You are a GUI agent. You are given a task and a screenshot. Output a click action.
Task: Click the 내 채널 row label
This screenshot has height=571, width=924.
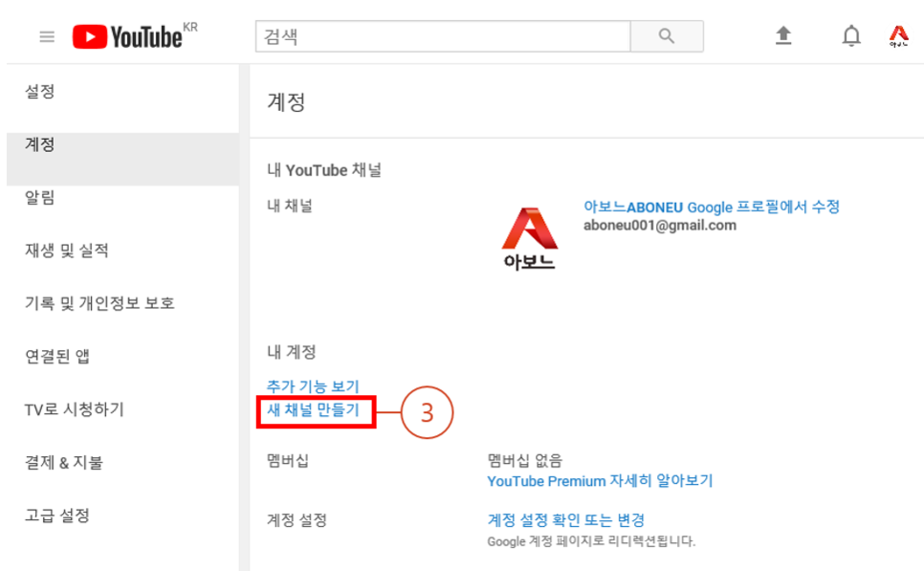point(289,206)
